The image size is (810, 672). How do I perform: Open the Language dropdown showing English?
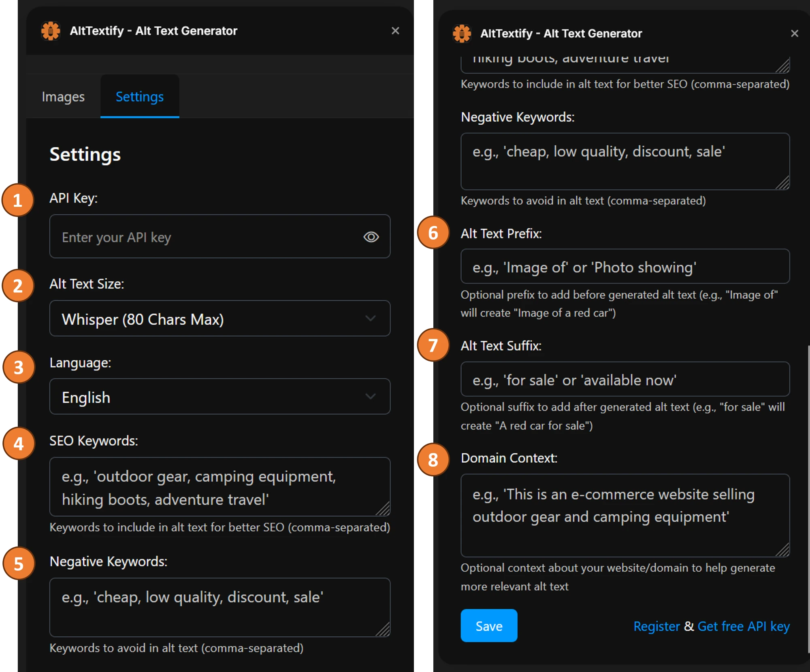coord(220,397)
